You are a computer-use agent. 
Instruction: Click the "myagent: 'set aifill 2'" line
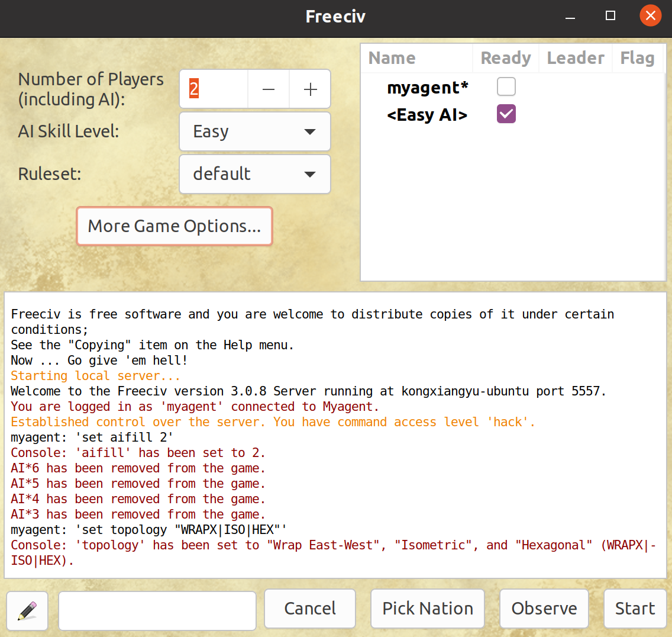92,437
